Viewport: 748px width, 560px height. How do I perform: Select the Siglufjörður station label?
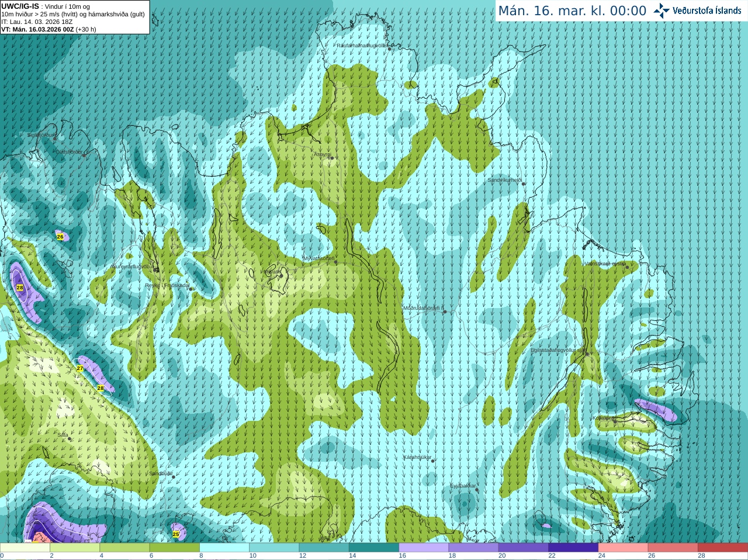tap(41, 135)
